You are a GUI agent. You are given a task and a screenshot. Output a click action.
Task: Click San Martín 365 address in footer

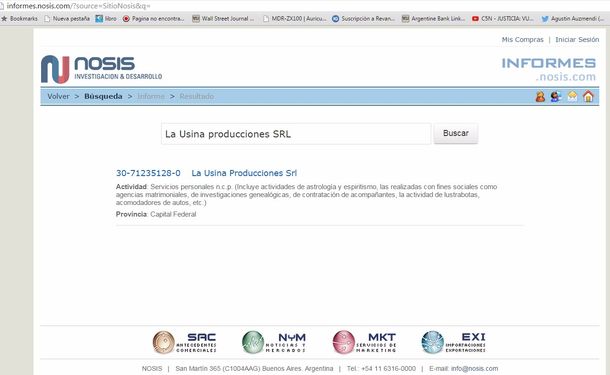click(254, 368)
